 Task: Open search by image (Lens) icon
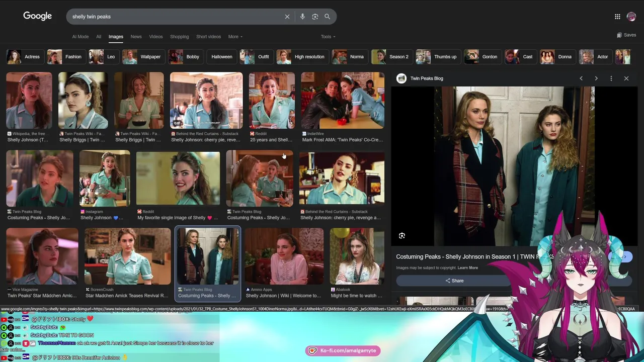[315, 17]
